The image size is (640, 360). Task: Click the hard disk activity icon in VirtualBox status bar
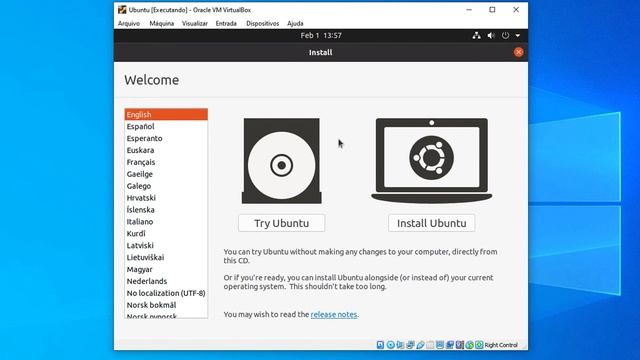click(380, 345)
